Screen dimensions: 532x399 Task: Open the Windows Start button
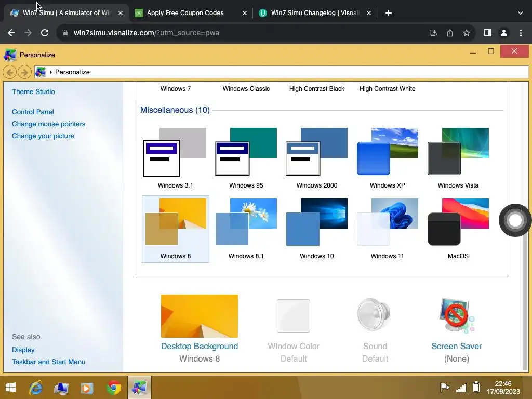point(10,388)
